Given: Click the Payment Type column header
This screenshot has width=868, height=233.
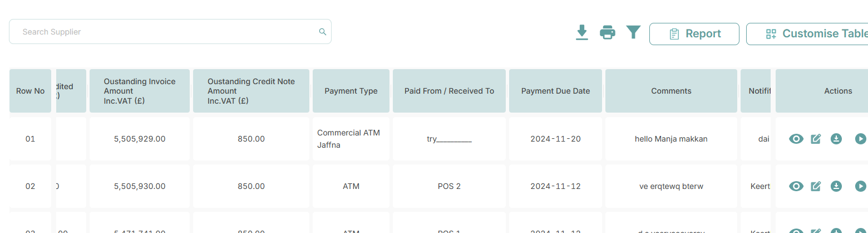Looking at the screenshot, I should [x=351, y=91].
